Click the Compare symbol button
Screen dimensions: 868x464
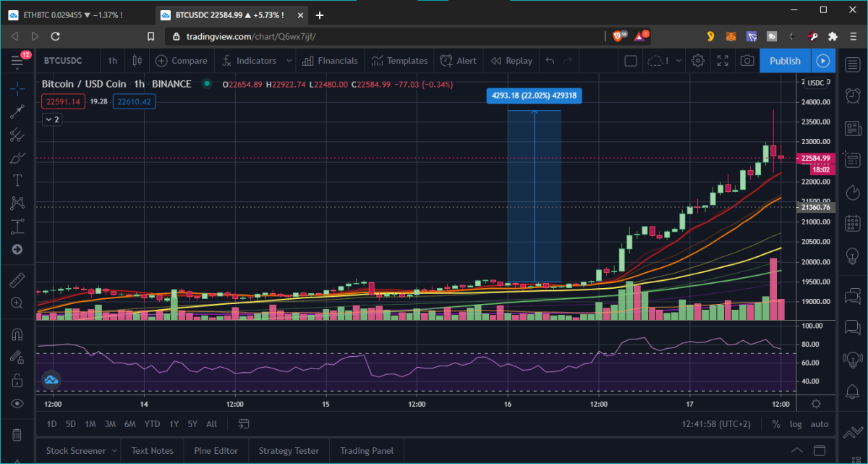(x=182, y=61)
